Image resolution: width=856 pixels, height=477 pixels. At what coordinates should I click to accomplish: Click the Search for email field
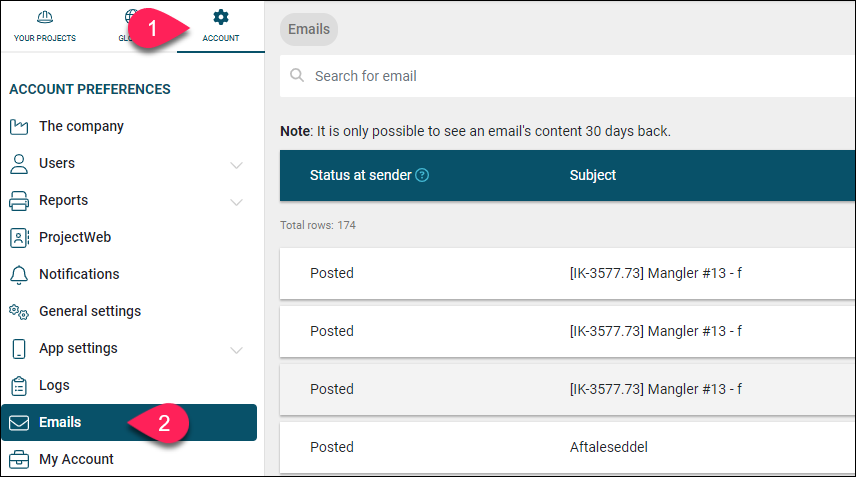[567, 76]
